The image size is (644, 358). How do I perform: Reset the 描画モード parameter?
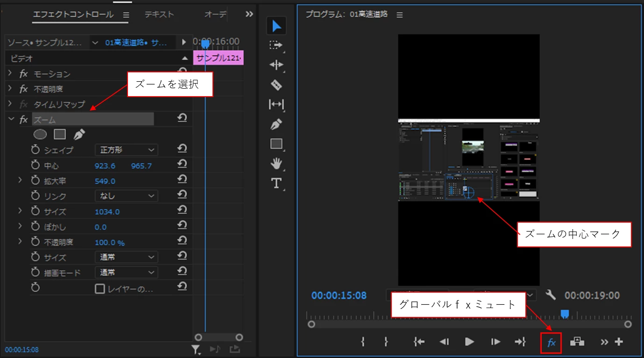[183, 272]
